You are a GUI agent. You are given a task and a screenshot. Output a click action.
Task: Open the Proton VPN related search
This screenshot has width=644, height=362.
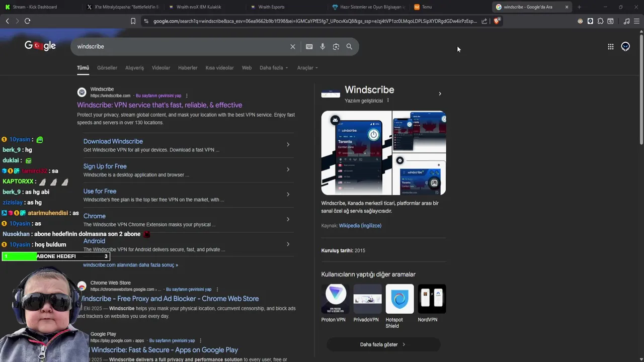[x=336, y=304]
